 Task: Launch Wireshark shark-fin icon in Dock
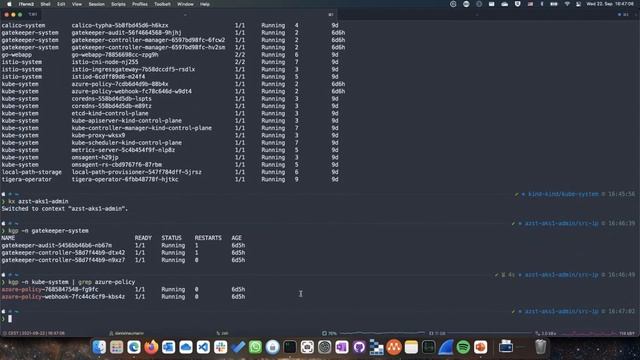tap(446, 347)
